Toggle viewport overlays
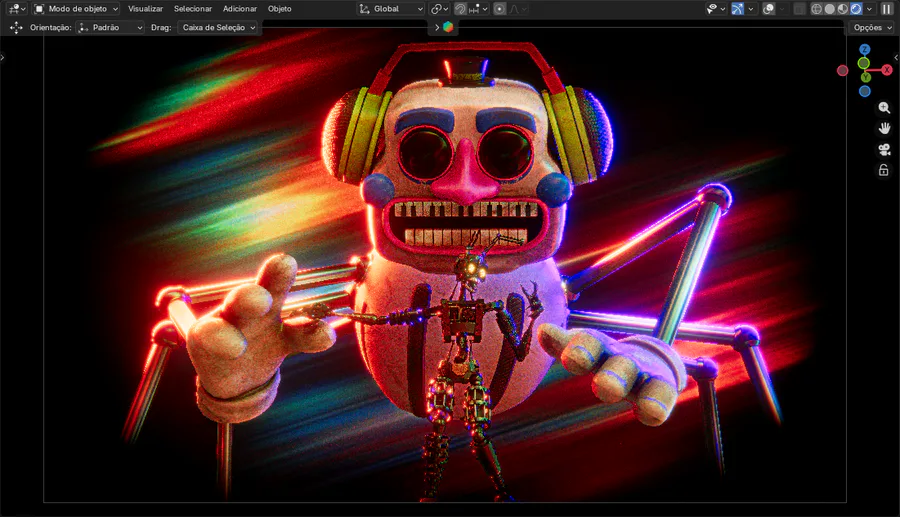The image size is (900, 517). (x=769, y=9)
